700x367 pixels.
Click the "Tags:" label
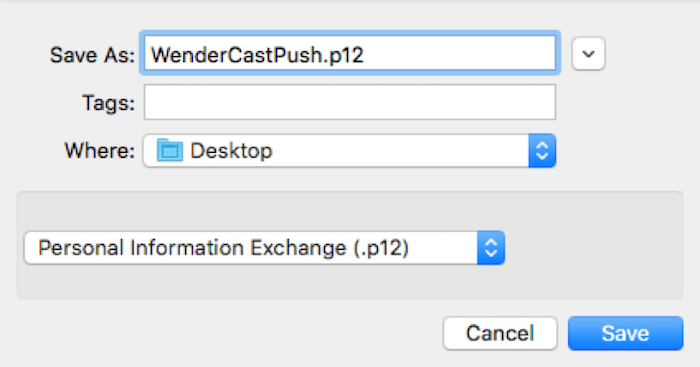pyautogui.click(x=108, y=103)
